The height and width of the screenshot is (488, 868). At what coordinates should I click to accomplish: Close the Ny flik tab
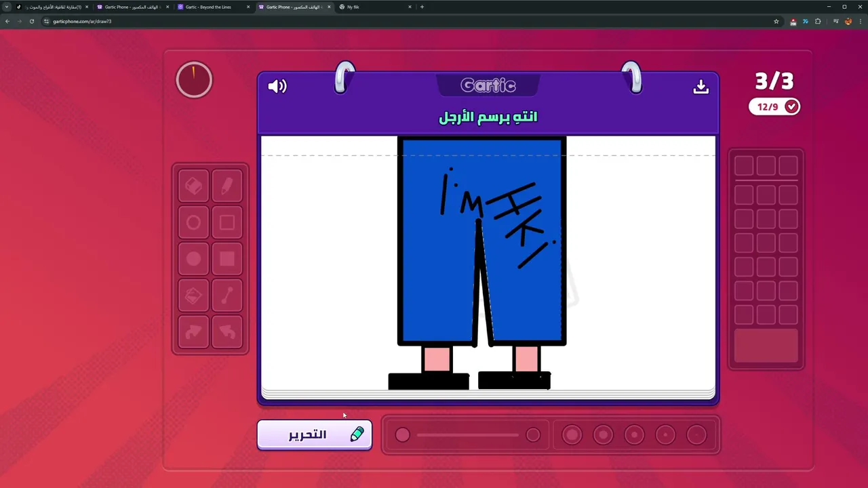(410, 7)
